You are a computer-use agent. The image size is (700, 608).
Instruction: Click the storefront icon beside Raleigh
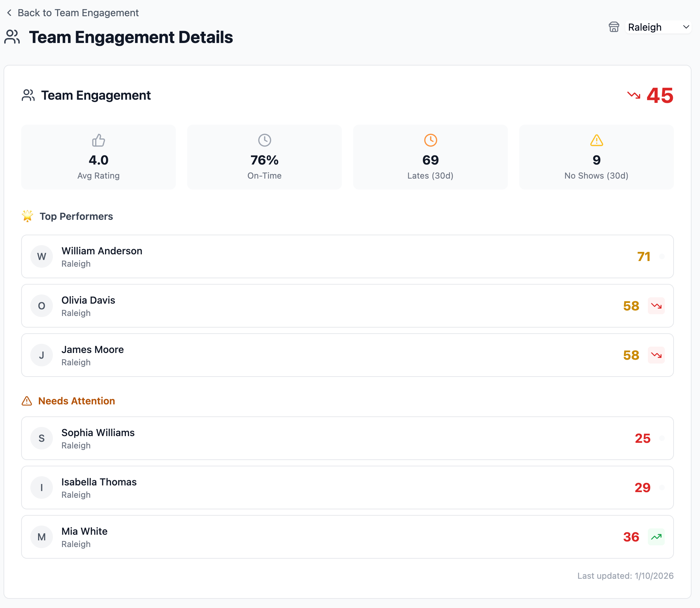614,27
